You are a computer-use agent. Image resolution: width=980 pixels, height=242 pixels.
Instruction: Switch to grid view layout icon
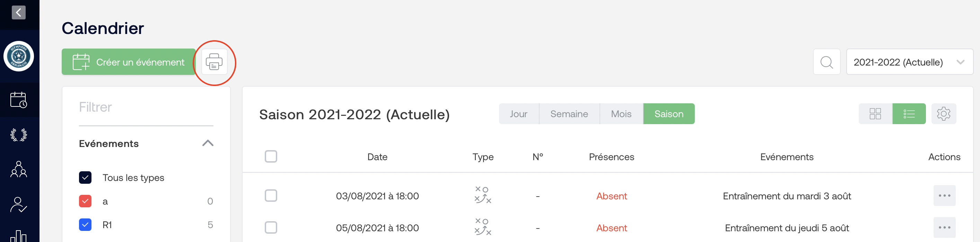875,114
